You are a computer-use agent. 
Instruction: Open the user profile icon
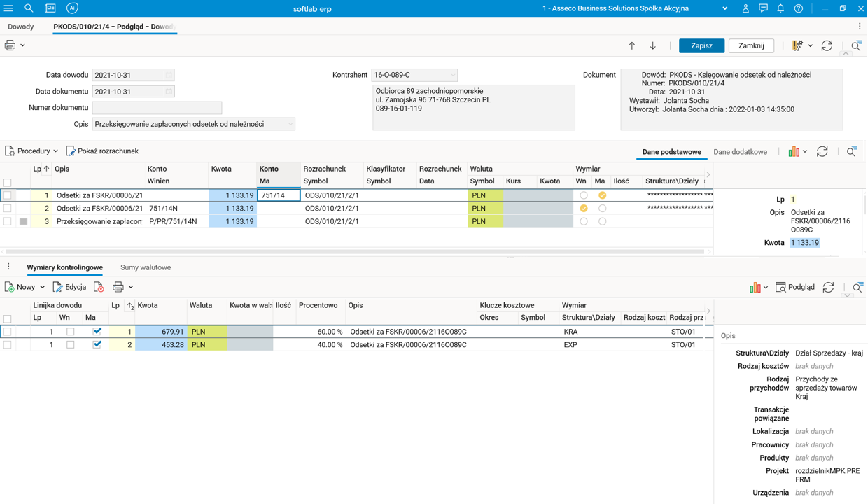pyautogui.click(x=745, y=8)
